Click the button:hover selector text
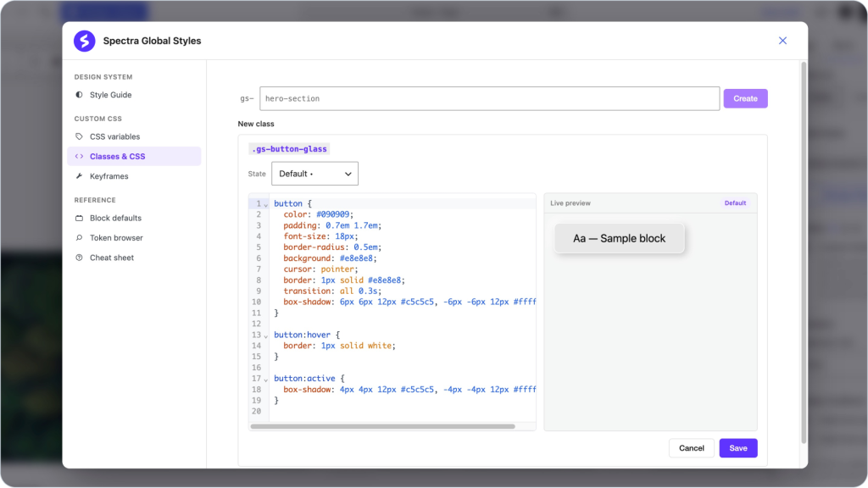The image size is (868, 488). 303,335
